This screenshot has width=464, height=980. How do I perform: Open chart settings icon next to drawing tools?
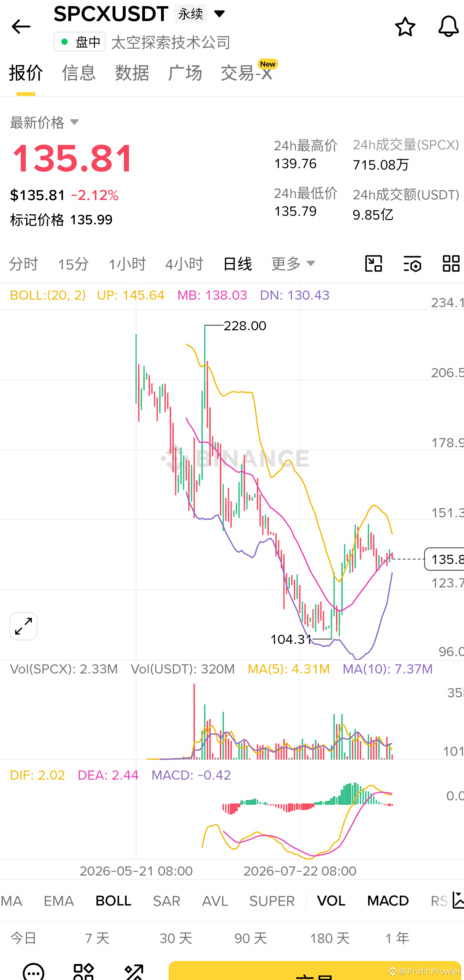pos(412,263)
